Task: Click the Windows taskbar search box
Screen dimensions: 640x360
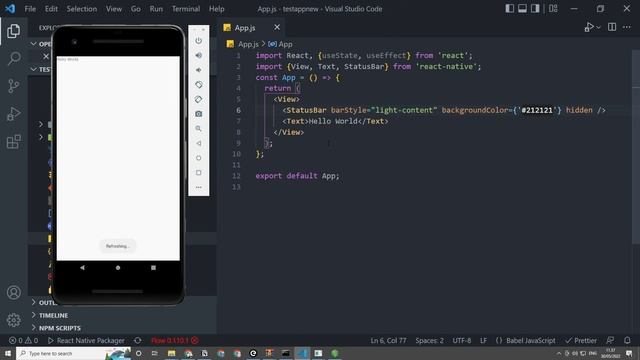Action: 73,353
